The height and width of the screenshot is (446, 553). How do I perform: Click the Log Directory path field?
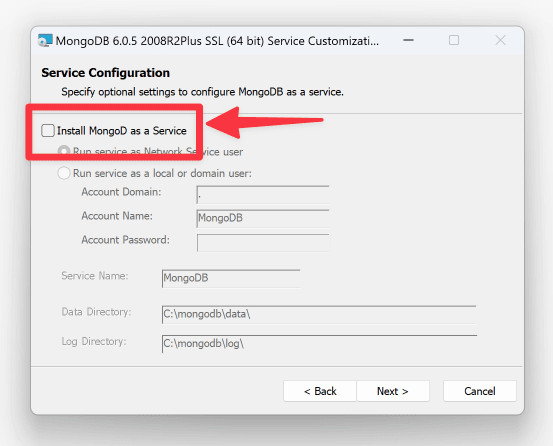319,344
